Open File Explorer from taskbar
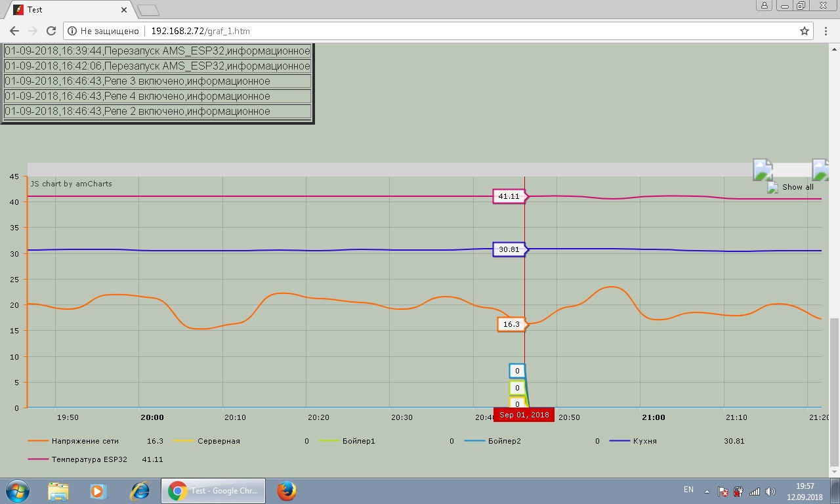 coord(58,490)
